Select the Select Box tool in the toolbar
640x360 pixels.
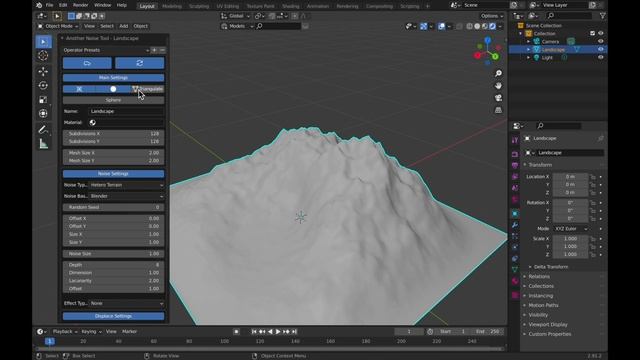tap(43, 42)
